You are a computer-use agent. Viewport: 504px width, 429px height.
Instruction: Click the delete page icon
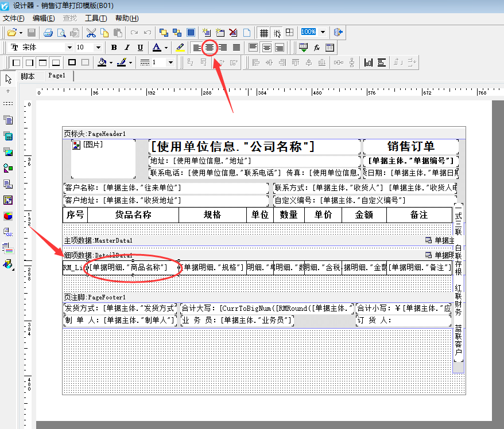point(233,32)
